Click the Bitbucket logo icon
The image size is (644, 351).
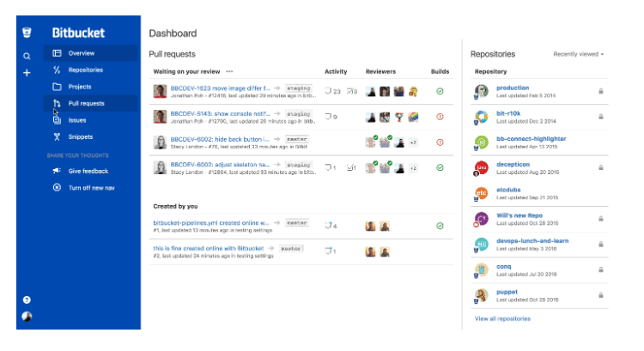click(x=27, y=33)
